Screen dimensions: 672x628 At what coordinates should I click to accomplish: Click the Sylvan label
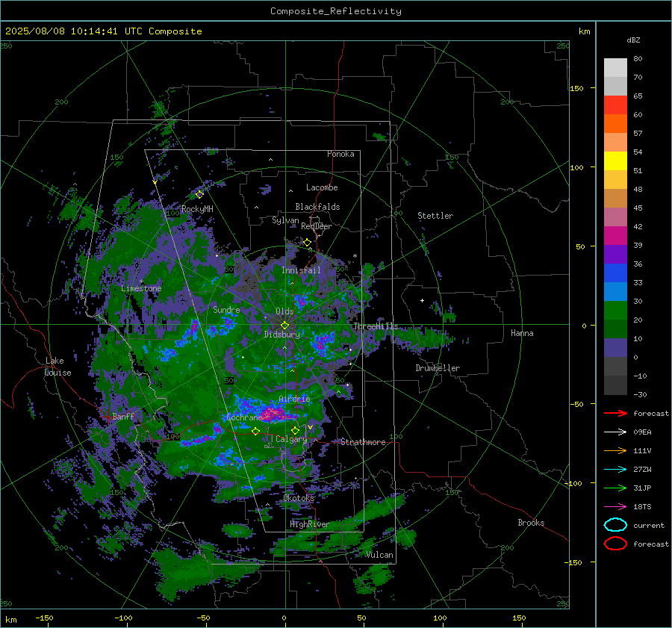pyautogui.click(x=285, y=220)
